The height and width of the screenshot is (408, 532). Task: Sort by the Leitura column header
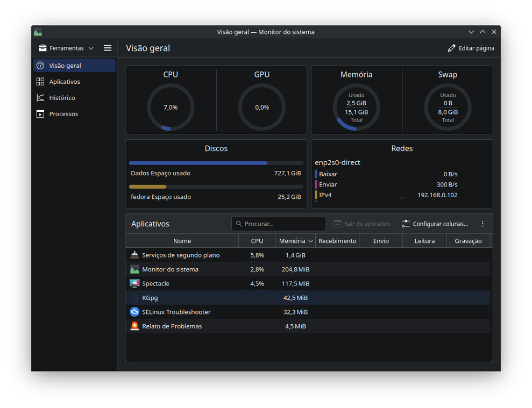[424, 241]
